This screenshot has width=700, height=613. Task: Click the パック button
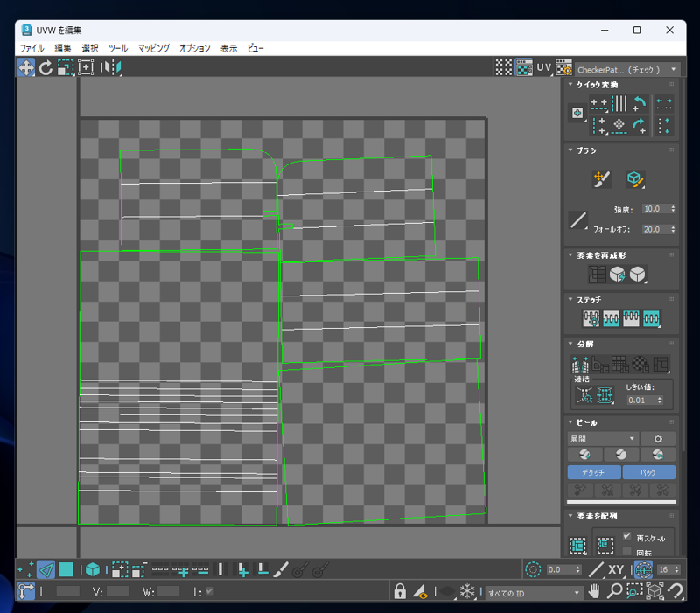[648, 472]
